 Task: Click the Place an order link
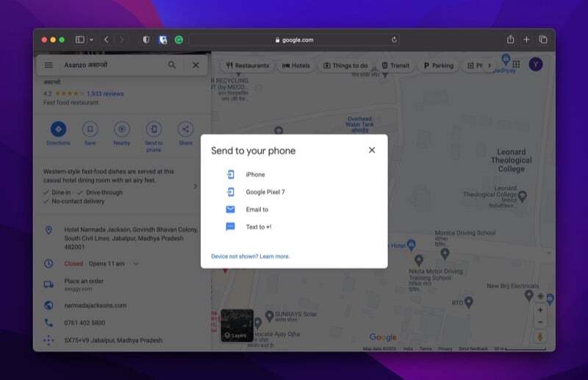click(x=84, y=281)
